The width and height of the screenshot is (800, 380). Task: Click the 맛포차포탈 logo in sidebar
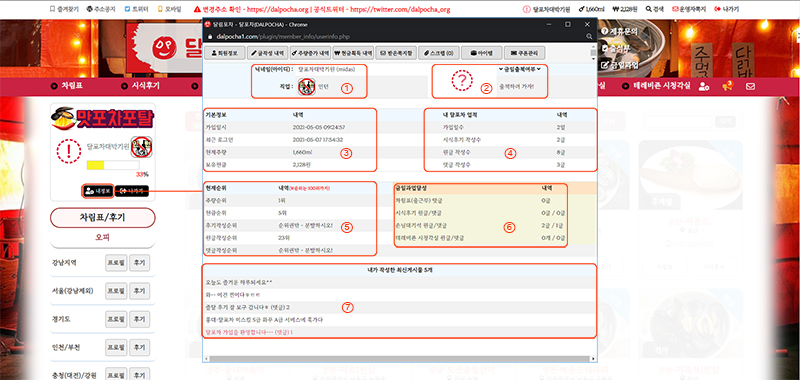(102, 118)
